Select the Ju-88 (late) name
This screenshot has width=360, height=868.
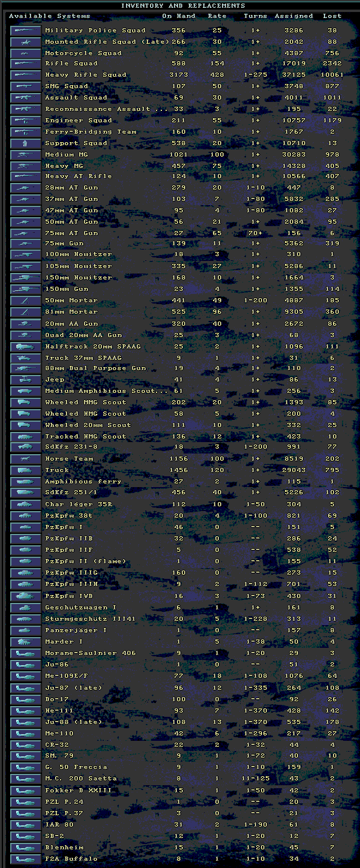click(x=74, y=722)
